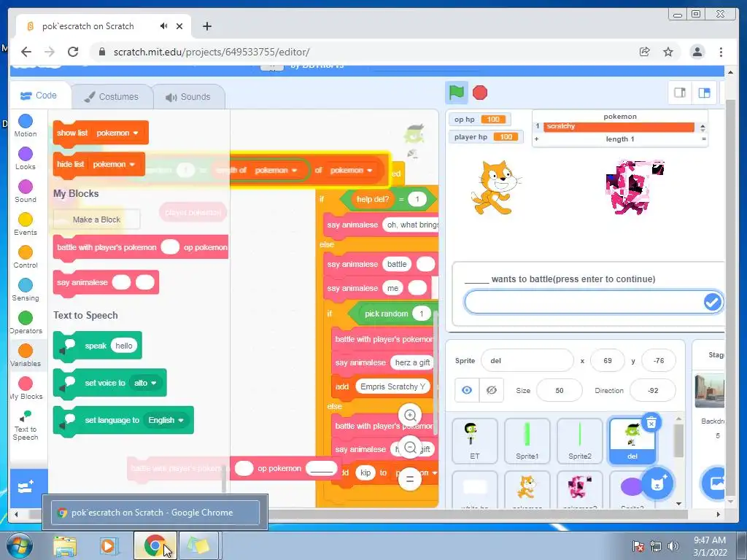Hide the sprite with crossed-eye button
This screenshot has width=747, height=560.
(x=491, y=391)
